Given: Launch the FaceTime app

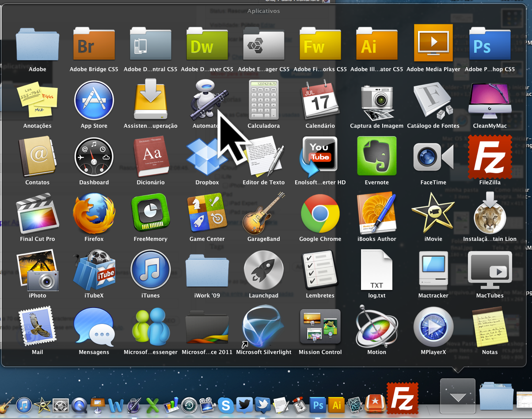Looking at the screenshot, I should tap(433, 157).
